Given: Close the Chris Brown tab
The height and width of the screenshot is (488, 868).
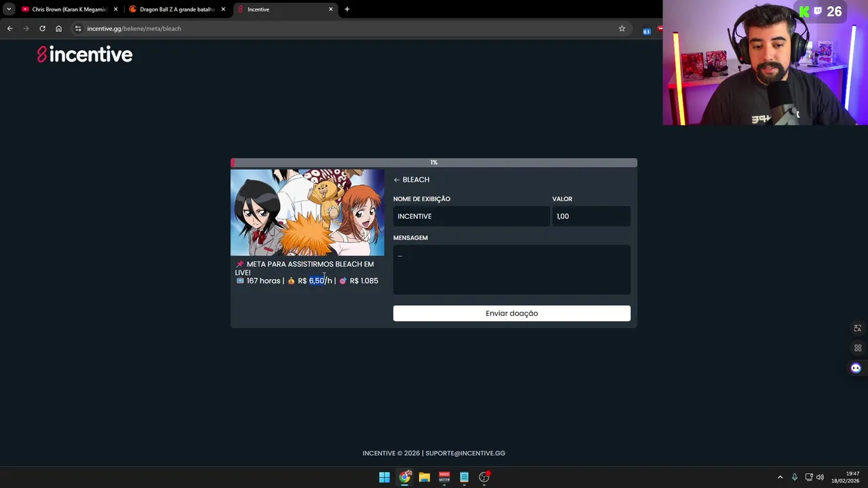Looking at the screenshot, I should pos(115,9).
